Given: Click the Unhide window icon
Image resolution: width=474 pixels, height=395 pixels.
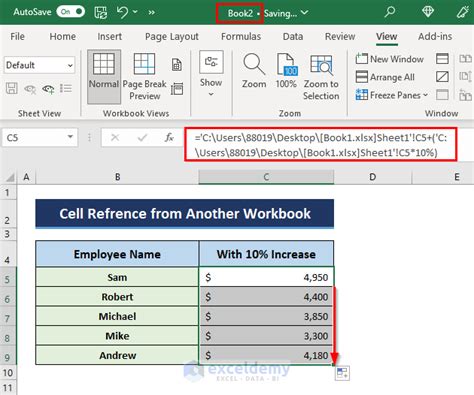Looking at the screenshot, I should click(442, 95).
